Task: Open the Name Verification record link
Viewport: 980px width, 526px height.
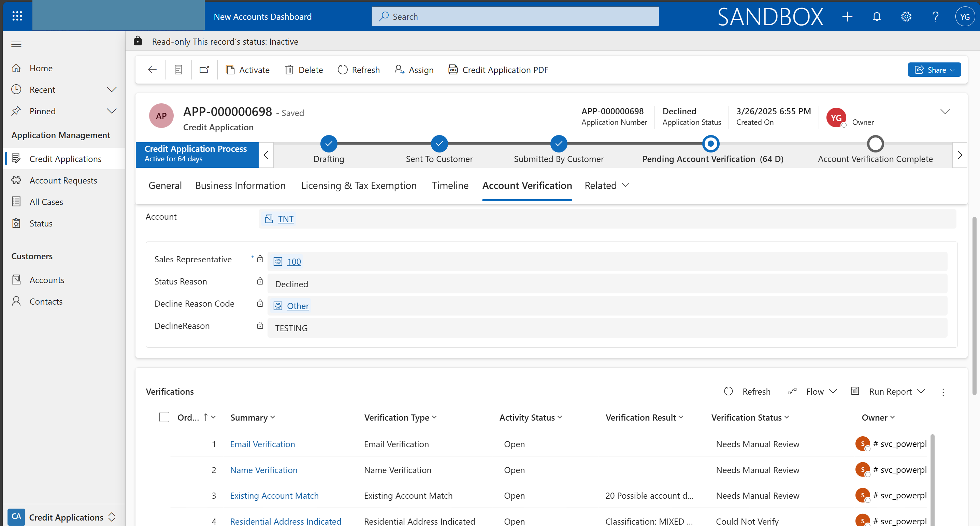Action: pyautogui.click(x=264, y=470)
